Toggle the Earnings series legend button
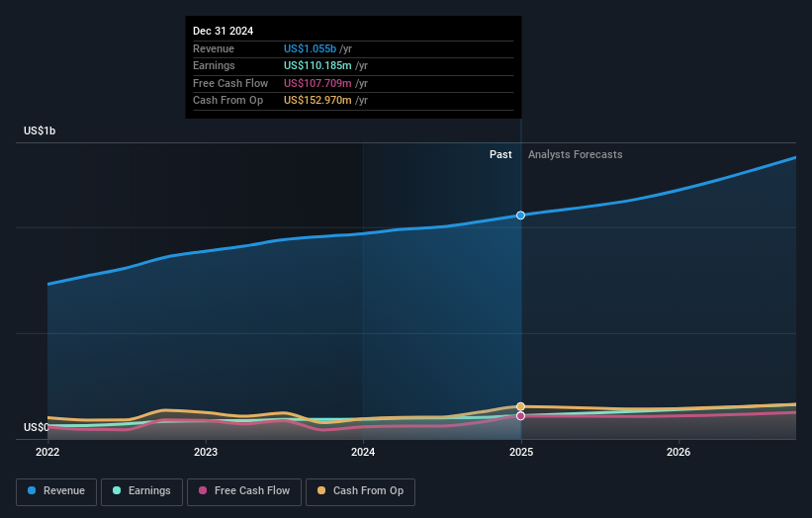Screen dimensions: 812x518 tap(141, 491)
